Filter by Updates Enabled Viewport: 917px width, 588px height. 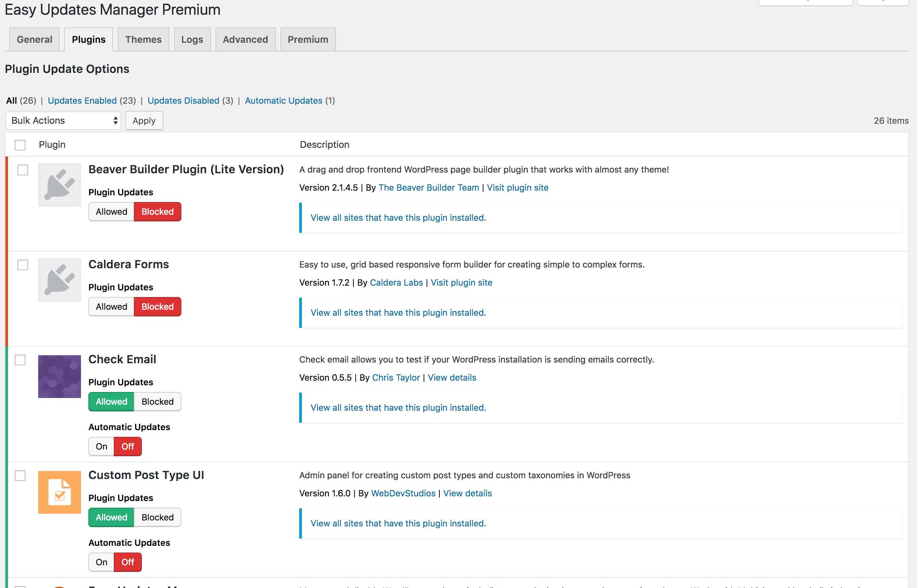[82, 100]
